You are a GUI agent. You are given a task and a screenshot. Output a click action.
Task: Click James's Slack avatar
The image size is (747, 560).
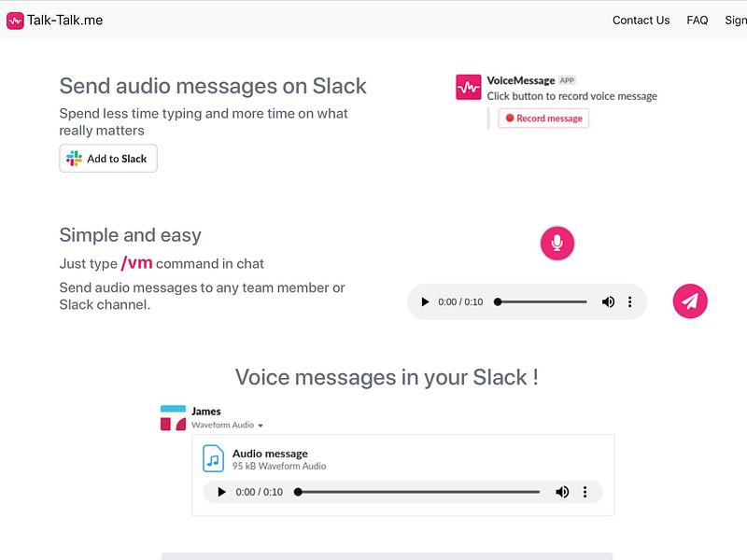click(173, 417)
